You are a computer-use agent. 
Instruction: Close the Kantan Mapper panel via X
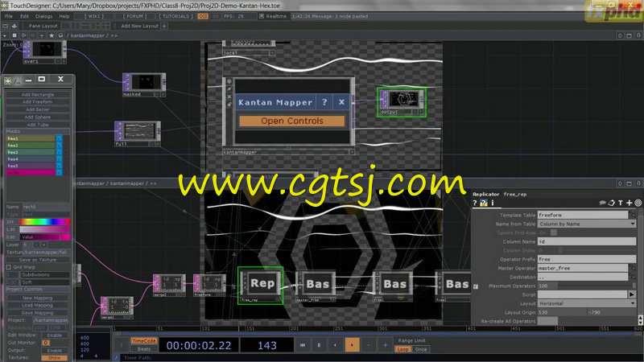point(341,102)
